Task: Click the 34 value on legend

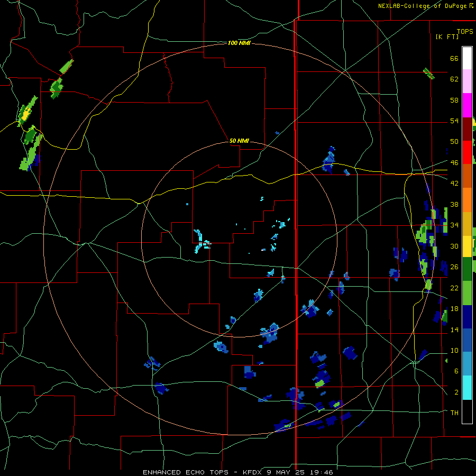Action: (454, 225)
